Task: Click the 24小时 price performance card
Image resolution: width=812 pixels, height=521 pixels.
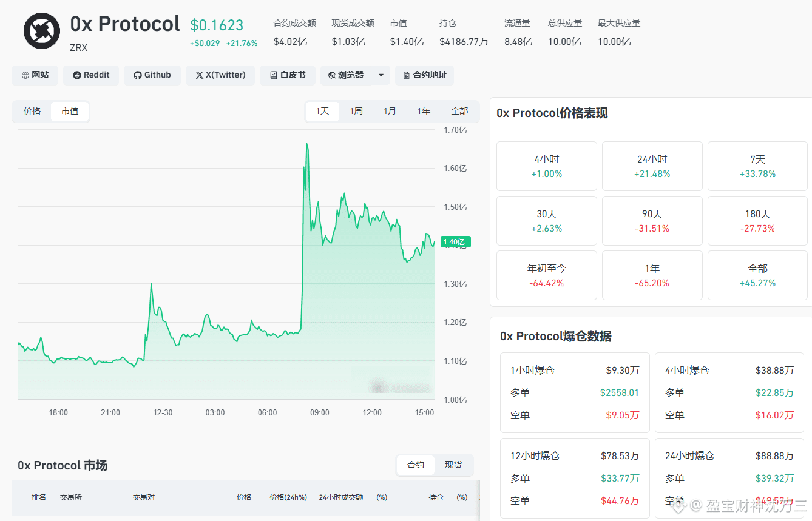Action: pyautogui.click(x=652, y=166)
